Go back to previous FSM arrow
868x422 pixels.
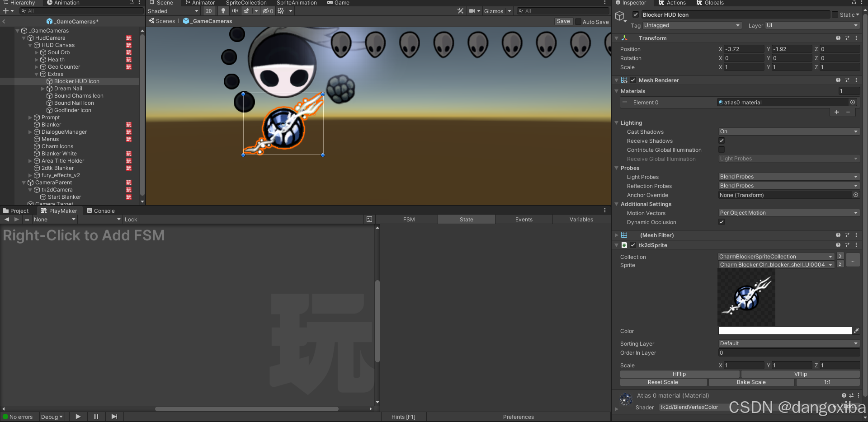coord(6,219)
